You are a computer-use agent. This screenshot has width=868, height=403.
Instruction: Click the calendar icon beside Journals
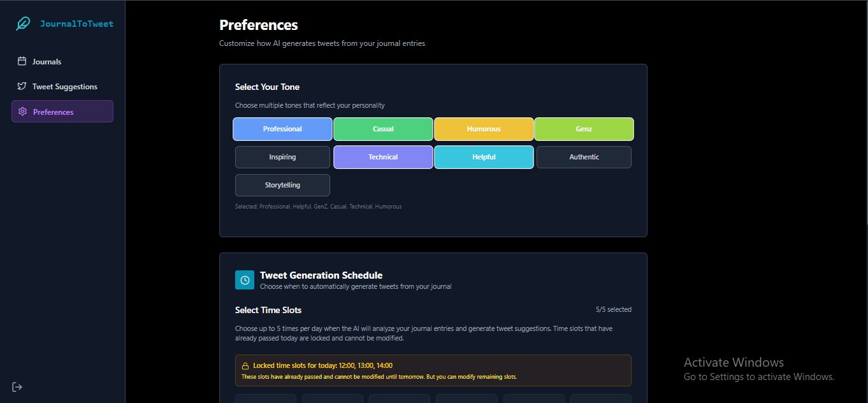pos(22,61)
